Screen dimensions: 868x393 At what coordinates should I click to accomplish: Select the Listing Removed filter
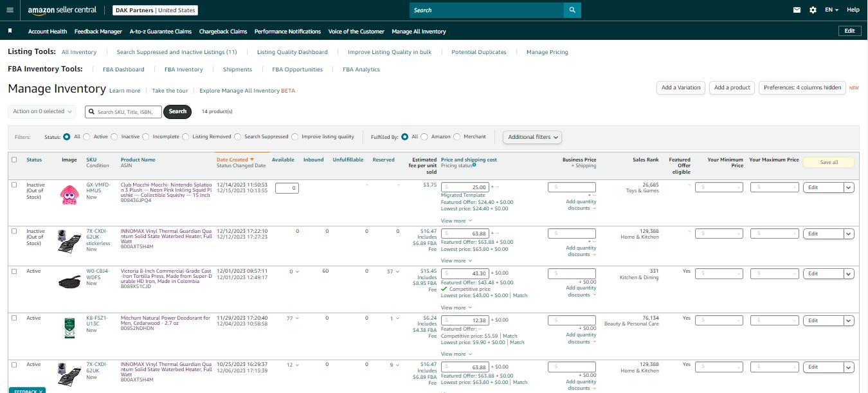coord(186,136)
